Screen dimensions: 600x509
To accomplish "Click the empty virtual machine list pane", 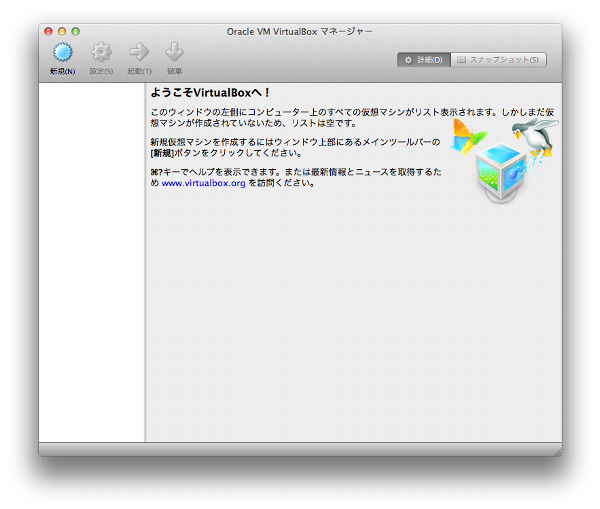I will point(92,263).
